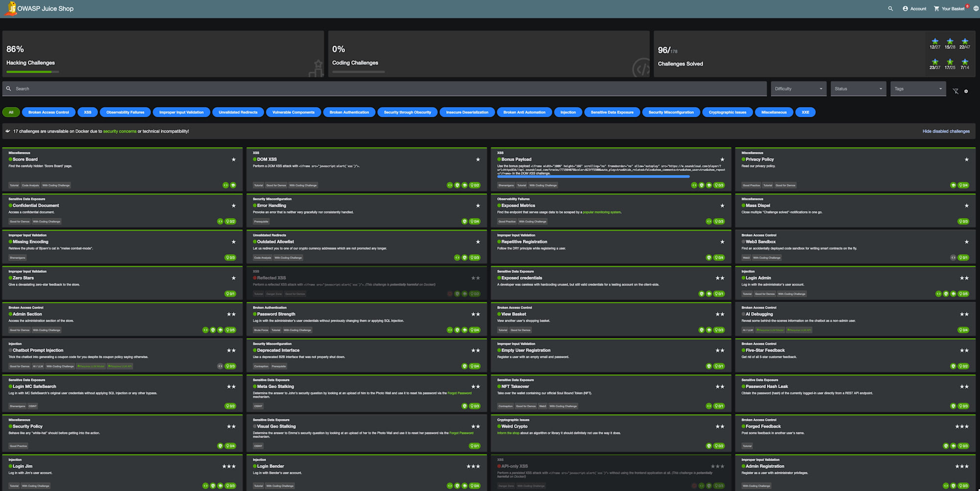
Task: Click Password Strength mitigation shield icon
Action: [x=457, y=330]
